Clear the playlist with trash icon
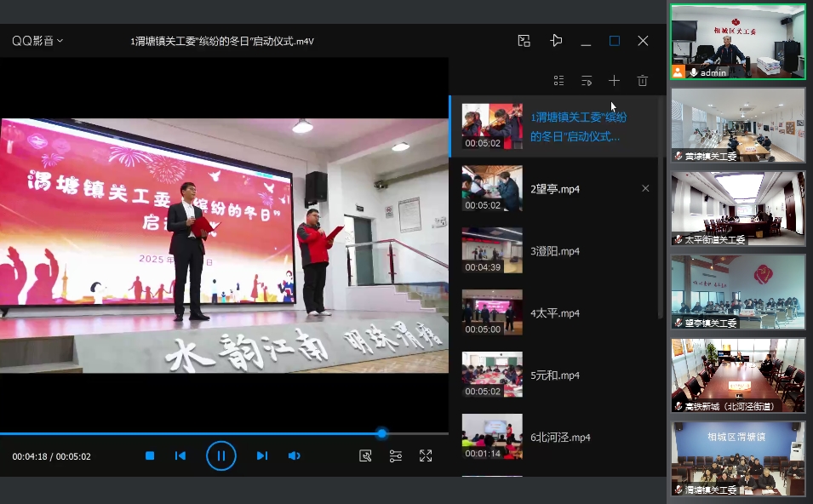This screenshot has width=813, height=504. (x=643, y=81)
